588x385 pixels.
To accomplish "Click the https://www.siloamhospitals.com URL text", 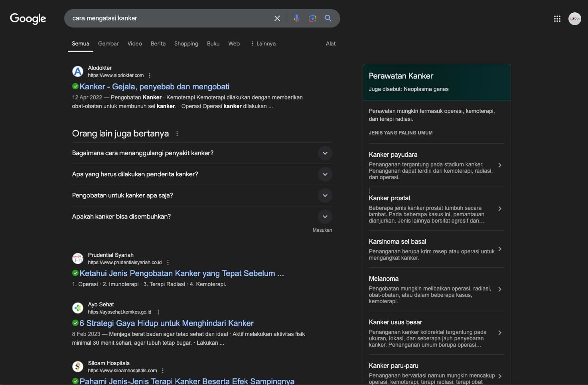I will (122, 371).
